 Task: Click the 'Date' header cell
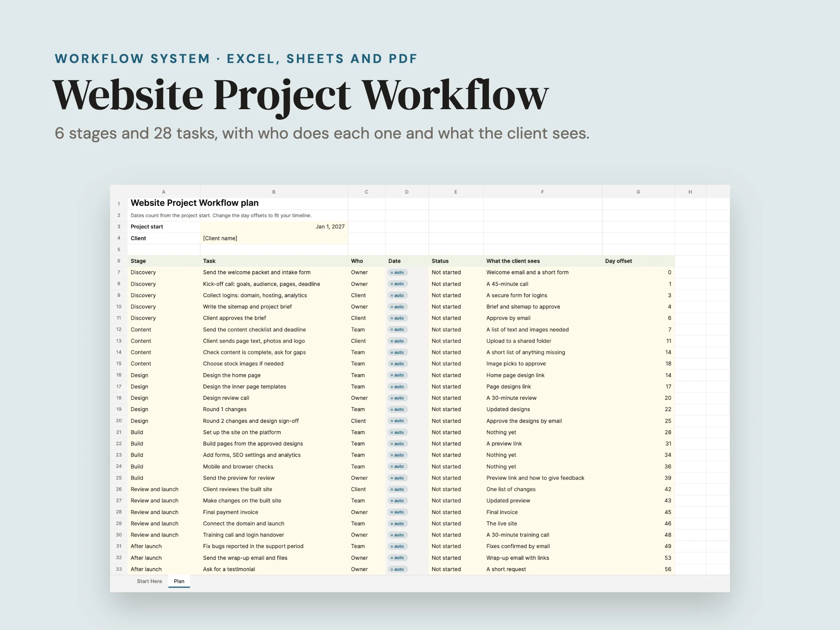tap(407, 261)
